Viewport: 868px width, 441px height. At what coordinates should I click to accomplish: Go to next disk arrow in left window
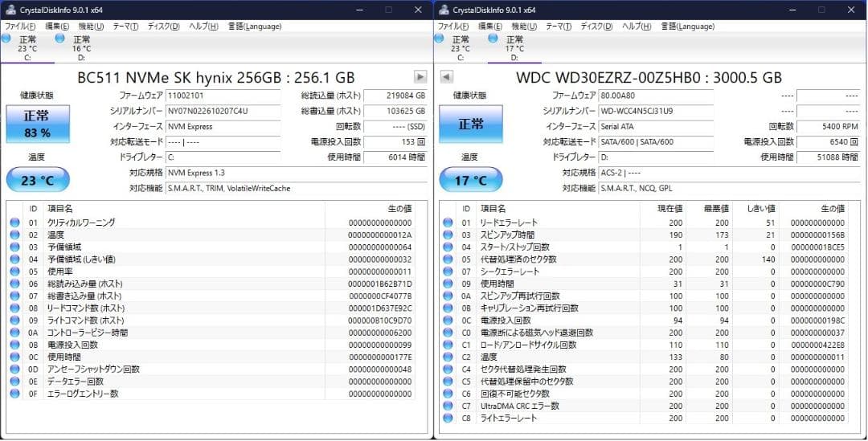pyautogui.click(x=420, y=77)
